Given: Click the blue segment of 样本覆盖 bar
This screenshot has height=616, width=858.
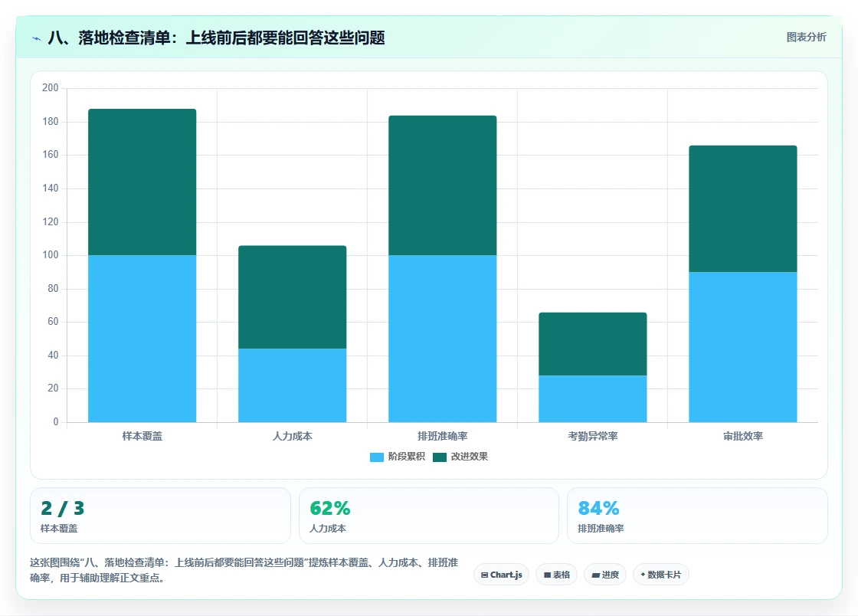Looking at the screenshot, I should point(142,339).
